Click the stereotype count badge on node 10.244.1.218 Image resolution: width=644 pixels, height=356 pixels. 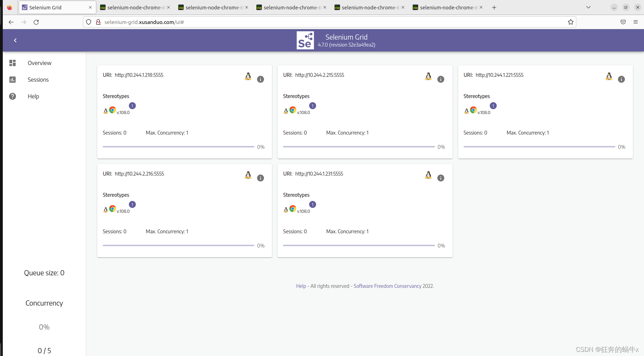click(132, 106)
